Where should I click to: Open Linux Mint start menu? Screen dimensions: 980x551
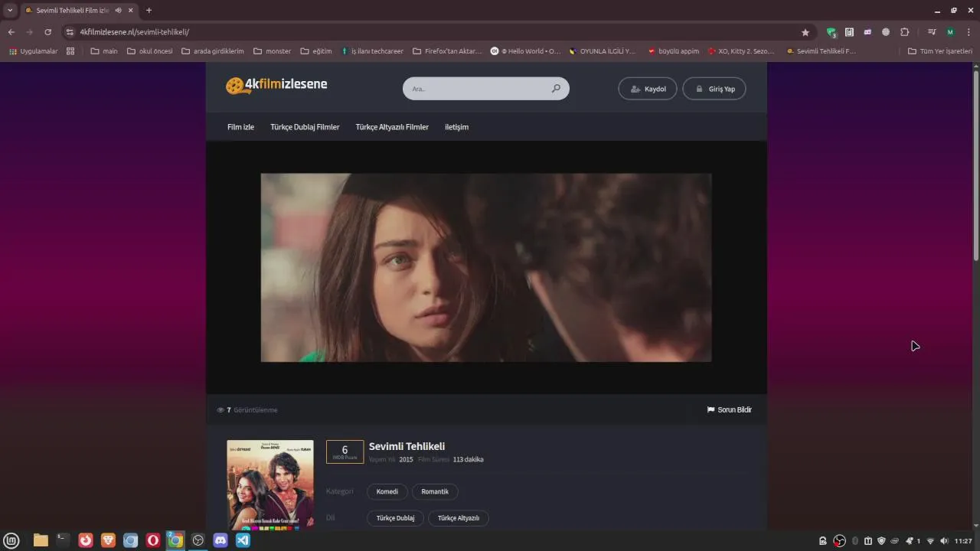[x=12, y=540]
